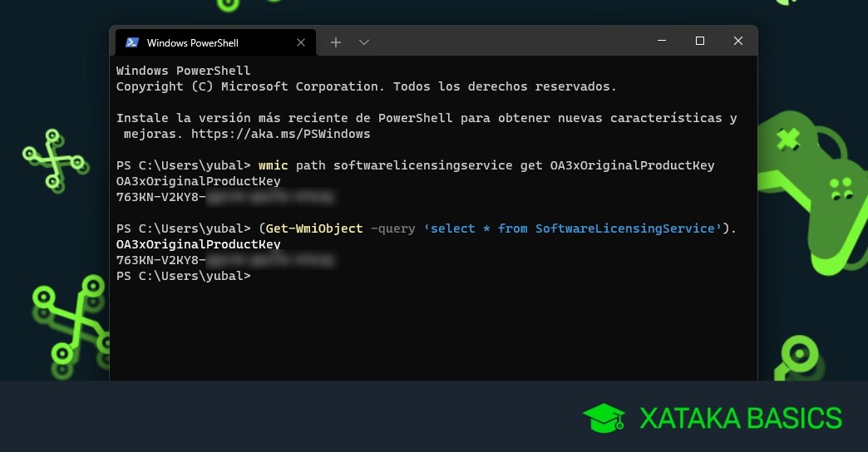Close the PowerShell terminal window
The image size is (868, 452).
(x=737, y=41)
